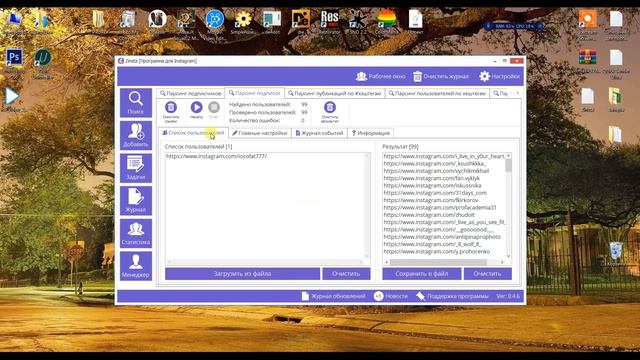The width and height of the screenshot is (640, 360).
Task: Select the fkirkorov result URL
Action: coord(431,200)
